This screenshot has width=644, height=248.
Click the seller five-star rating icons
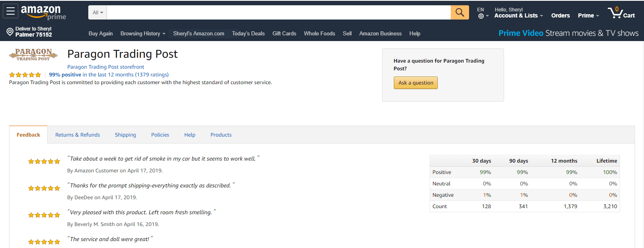[x=25, y=75]
